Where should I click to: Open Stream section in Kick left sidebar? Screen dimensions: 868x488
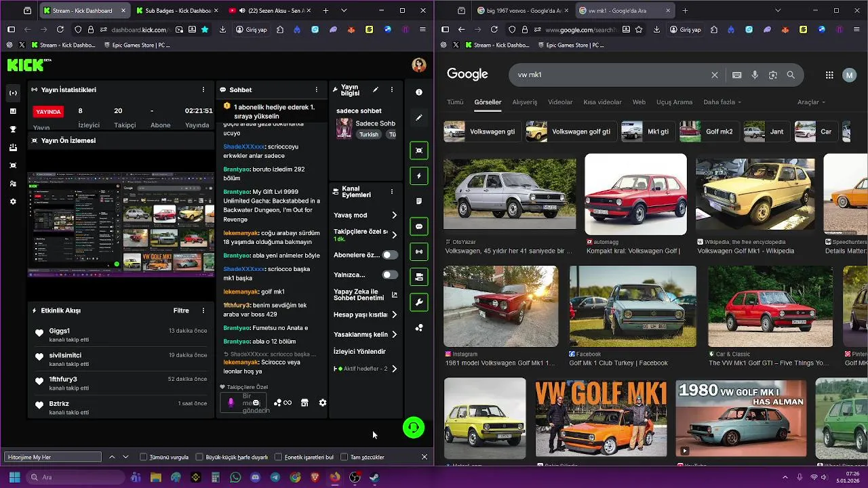pos(13,93)
